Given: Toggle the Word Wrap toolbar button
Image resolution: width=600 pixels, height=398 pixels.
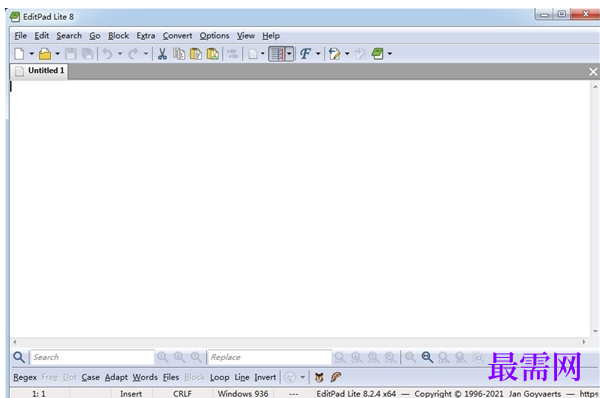Looking at the screenshot, I should tap(277, 54).
